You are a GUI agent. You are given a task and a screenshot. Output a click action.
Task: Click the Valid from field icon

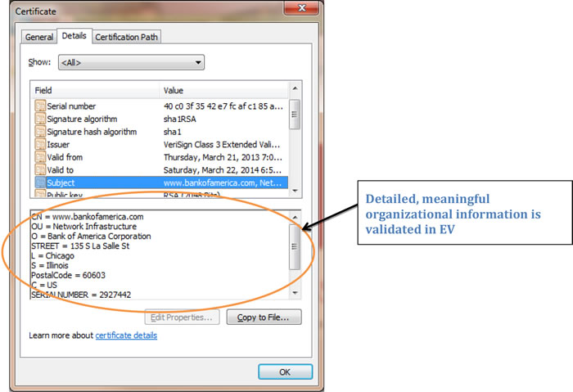(x=41, y=157)
